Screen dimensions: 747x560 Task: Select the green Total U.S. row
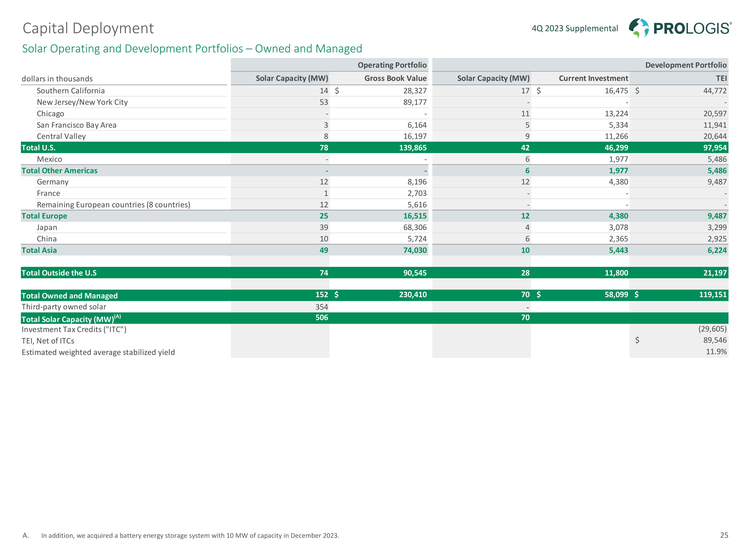(x=39, y=148)
